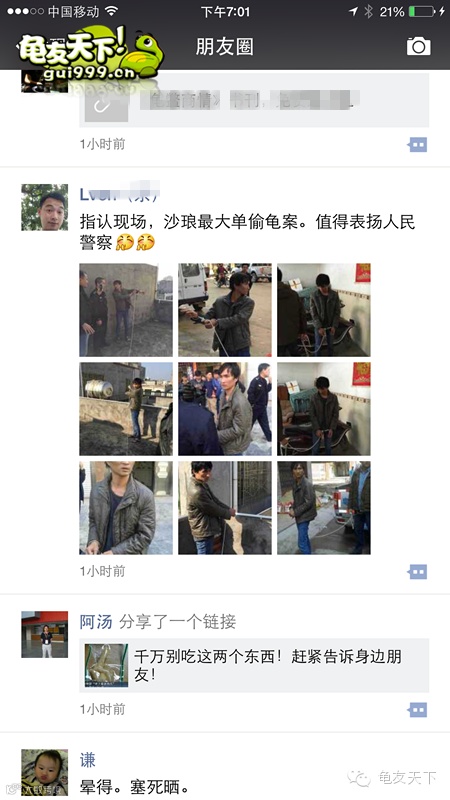This screenshot has width=450, height=800.
Task: Tap the battery indicator in the status bar
Action: 424,11
